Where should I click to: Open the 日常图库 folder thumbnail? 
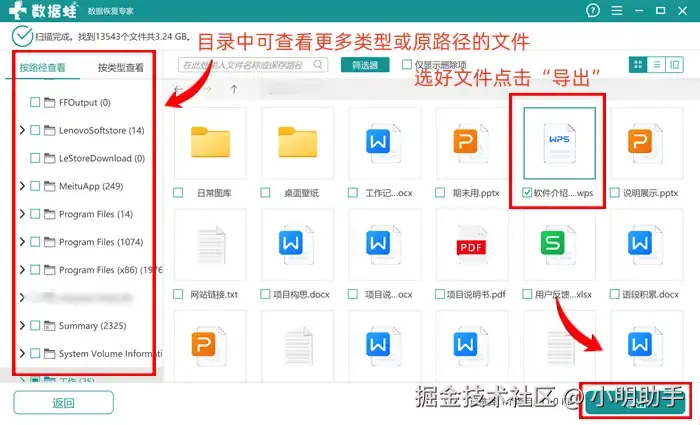point(210,143)
